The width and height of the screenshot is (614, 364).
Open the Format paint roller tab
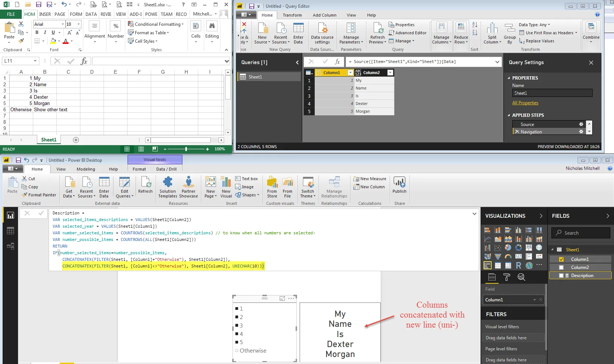507,277
